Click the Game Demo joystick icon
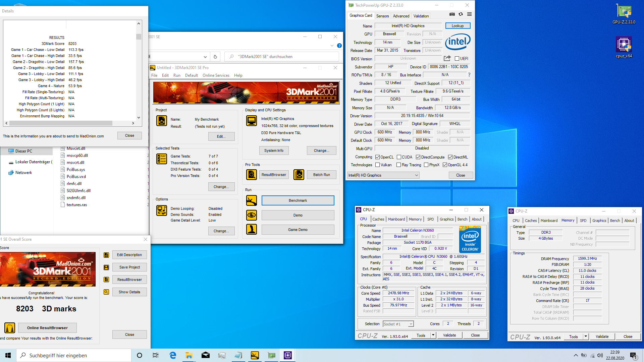Viewport: 644px width, 362px height. point(252,230)
